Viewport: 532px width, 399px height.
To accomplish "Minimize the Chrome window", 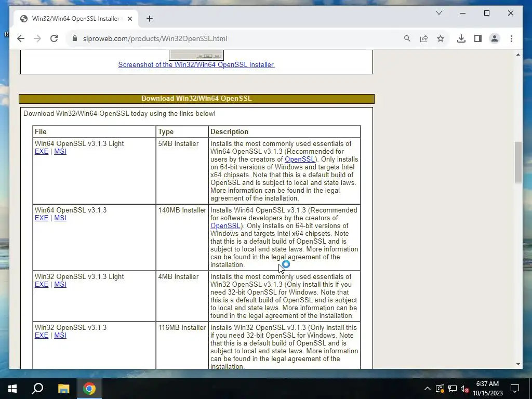I will [x=463, y=13].
